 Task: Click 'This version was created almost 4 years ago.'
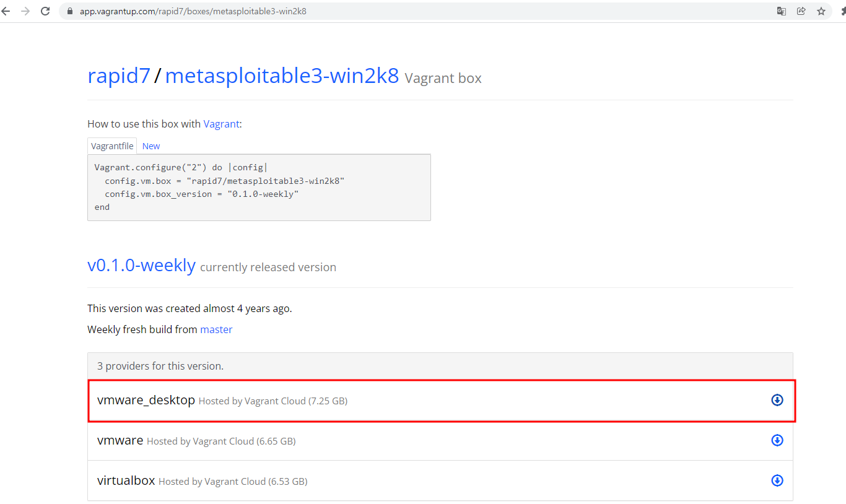(190, 308)
